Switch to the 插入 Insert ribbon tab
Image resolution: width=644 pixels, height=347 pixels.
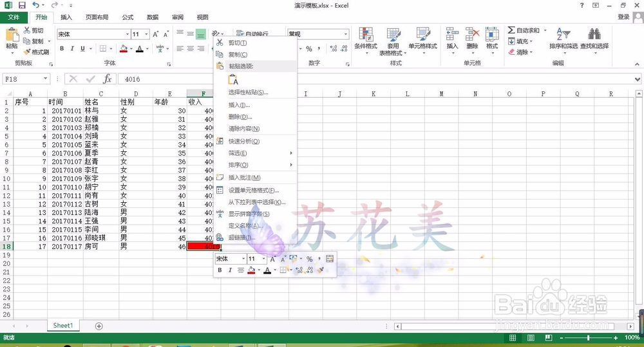pyautogui.click(x=66, y=17)
